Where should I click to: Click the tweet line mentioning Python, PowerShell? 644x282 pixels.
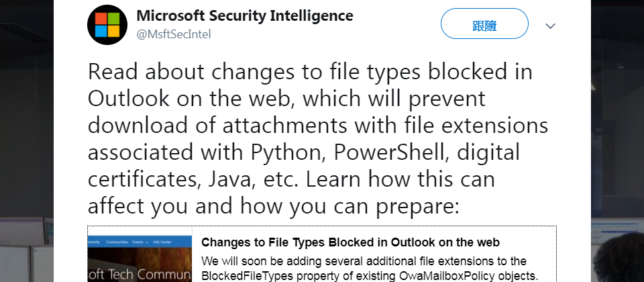[304, 152]
